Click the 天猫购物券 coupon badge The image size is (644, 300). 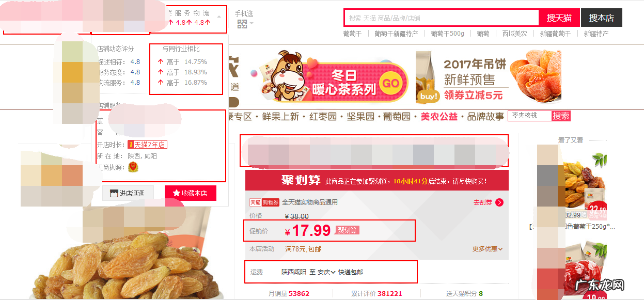(x=264, y=202)
